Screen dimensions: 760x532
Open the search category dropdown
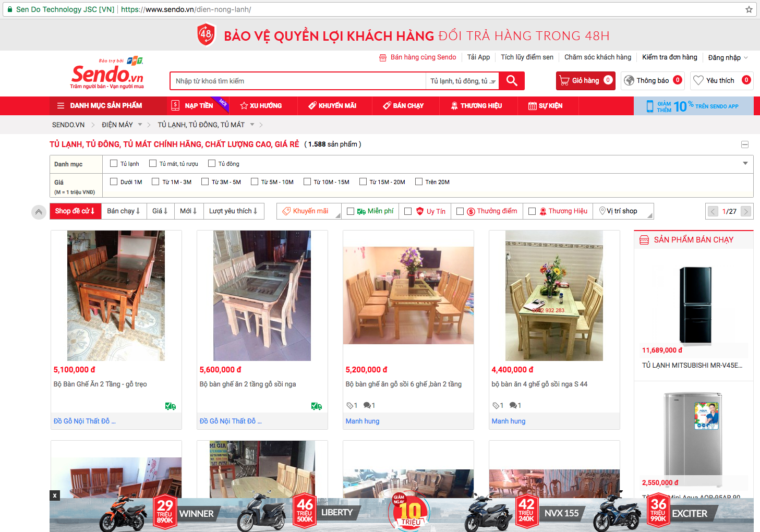click(x=462, y=81)
